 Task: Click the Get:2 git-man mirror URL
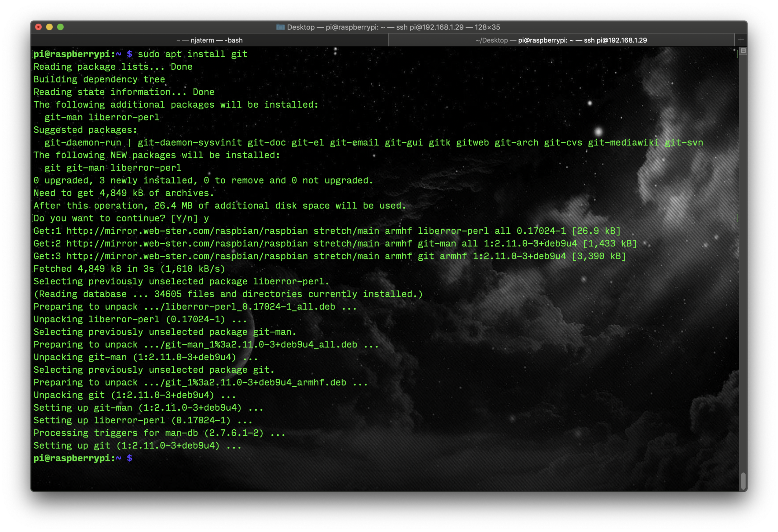click(187, 244)
